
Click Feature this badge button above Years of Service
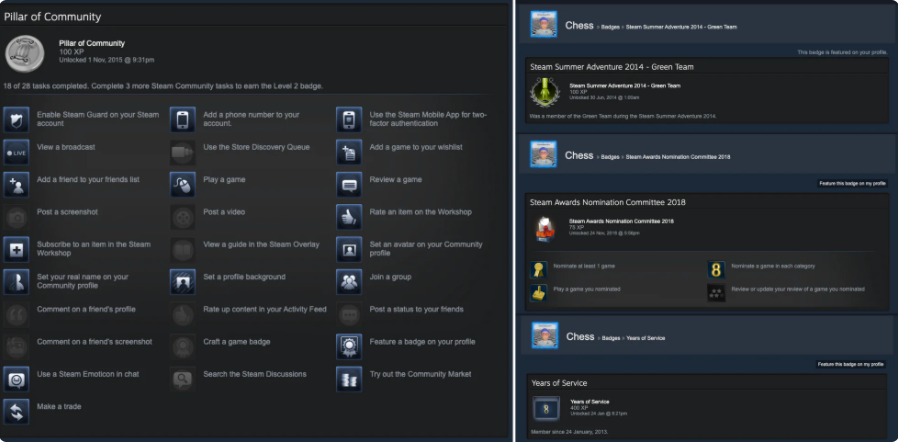click(851, 364)
